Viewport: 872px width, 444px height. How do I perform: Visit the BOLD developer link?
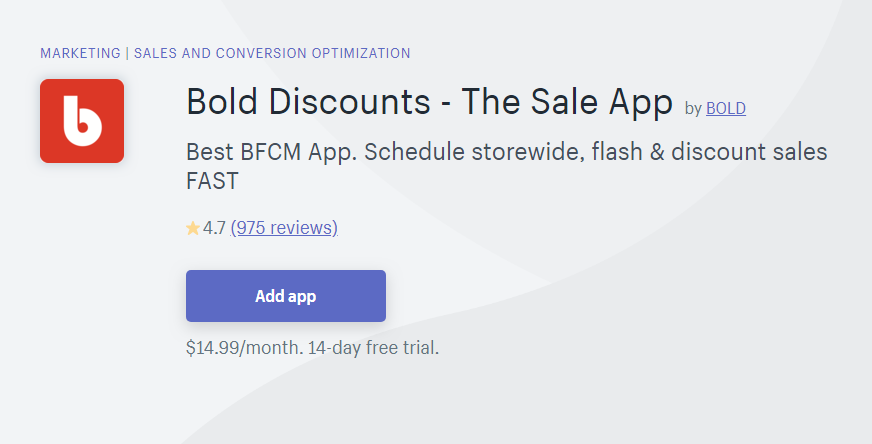[x=726, y=108]
